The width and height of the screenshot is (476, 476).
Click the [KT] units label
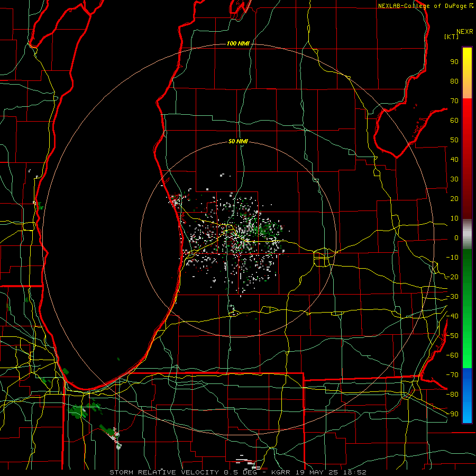click(x=451, y=36)
